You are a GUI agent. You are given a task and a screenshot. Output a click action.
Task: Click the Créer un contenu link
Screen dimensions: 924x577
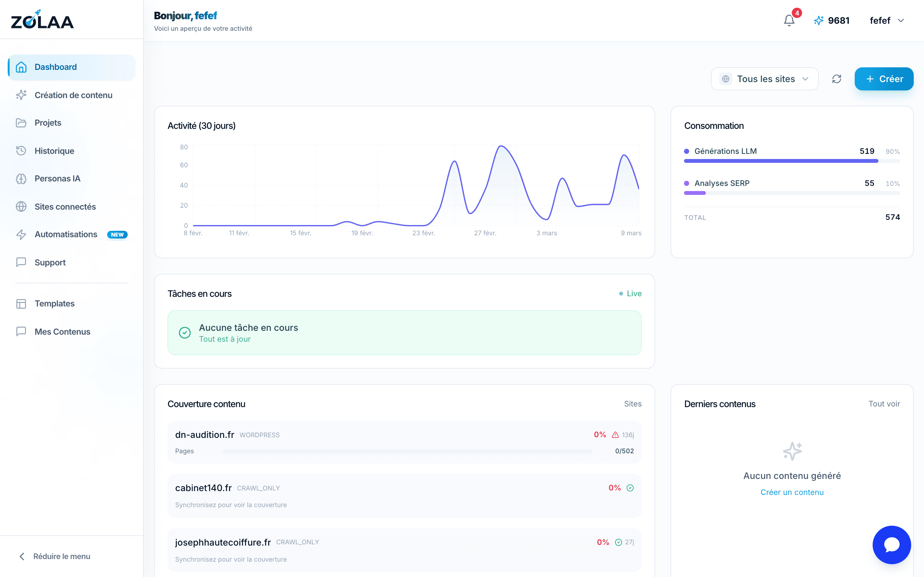pos(791,492)
